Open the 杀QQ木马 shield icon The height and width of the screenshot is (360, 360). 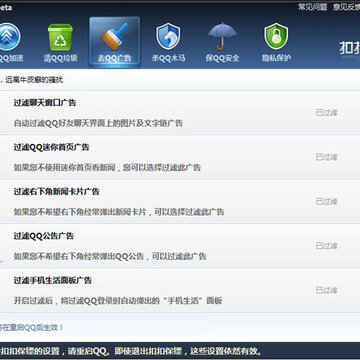point(168,36)
